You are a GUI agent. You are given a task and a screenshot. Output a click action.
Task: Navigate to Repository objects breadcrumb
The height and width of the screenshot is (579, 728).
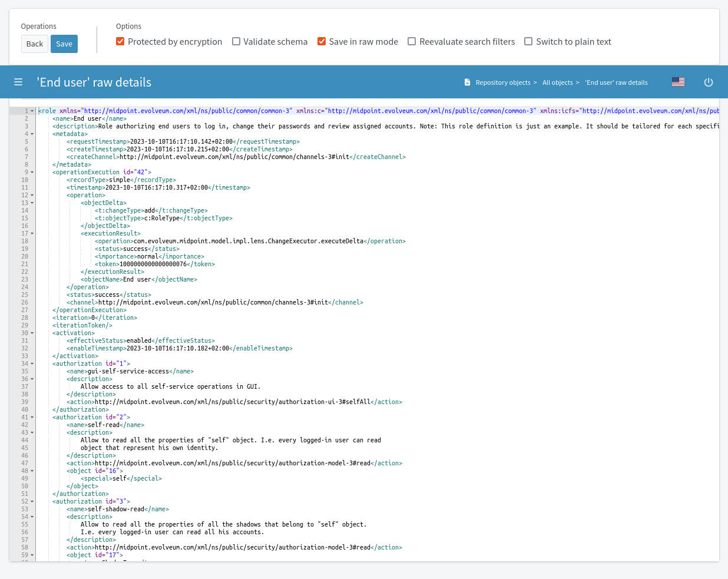pos(504,82)
